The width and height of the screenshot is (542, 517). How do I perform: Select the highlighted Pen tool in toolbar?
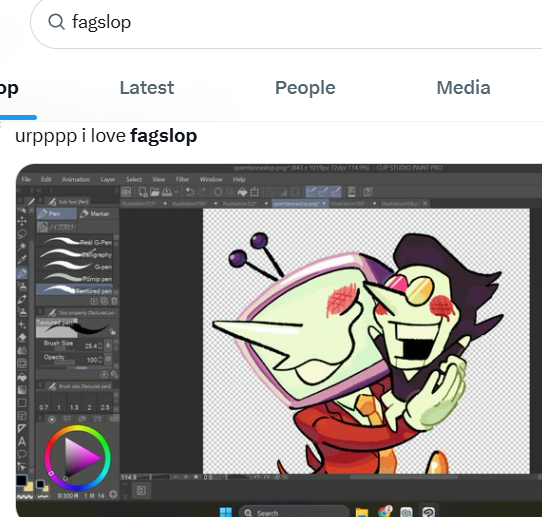click(x=22, y=273)
